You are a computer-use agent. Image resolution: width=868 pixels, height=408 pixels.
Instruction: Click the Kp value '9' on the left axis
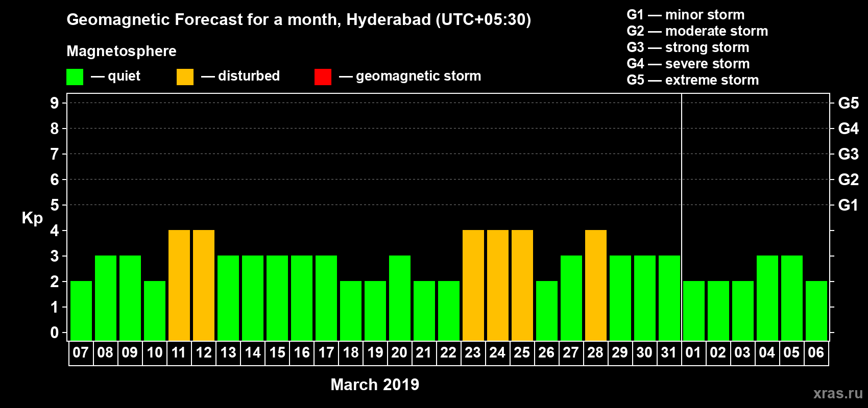point(55,103)
